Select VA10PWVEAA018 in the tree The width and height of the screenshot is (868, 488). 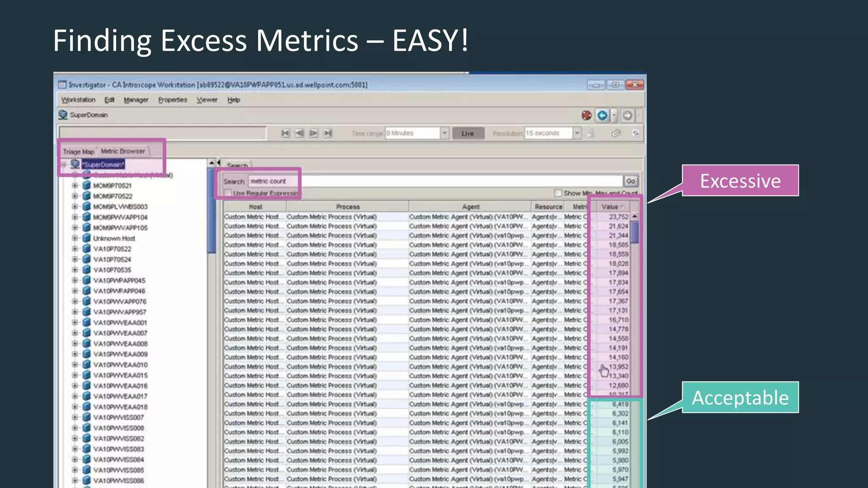click(x=120, y=407)
